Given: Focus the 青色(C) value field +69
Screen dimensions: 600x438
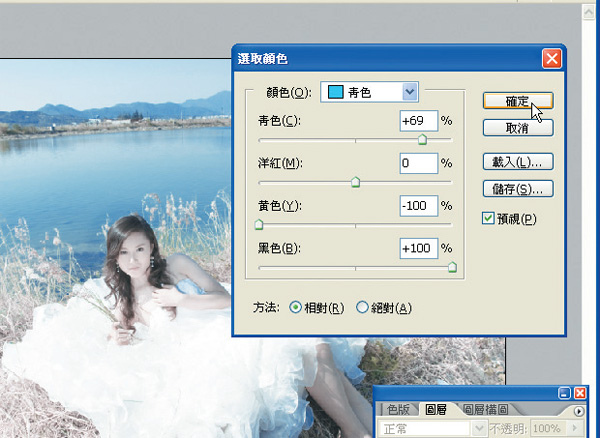Looking at the screenshot, I should click(419, 121).
